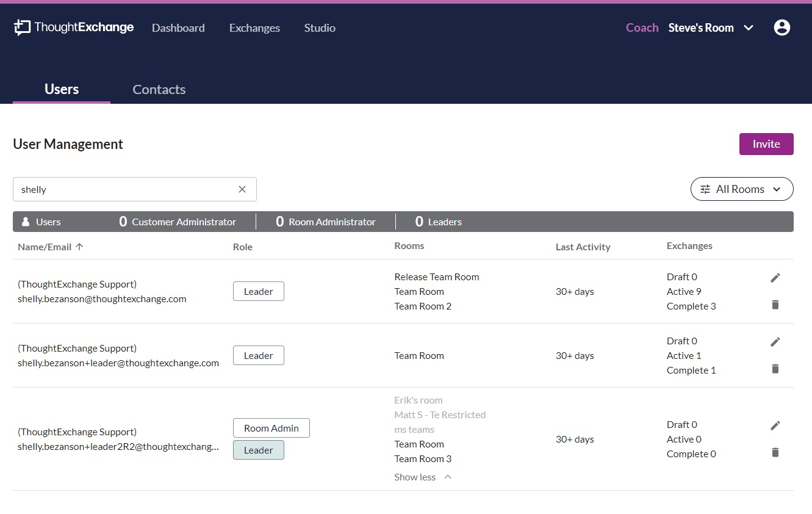The height and width of the screenshot is (514, 812).
Task: Click highlighted Leader badge of leader2R2 user
Action: (x=259, y=450)
